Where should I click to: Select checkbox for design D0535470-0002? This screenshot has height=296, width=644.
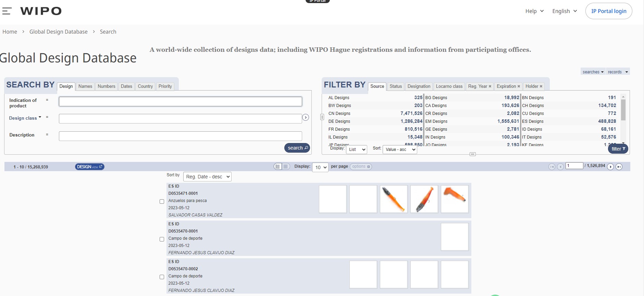coord(162,277)
